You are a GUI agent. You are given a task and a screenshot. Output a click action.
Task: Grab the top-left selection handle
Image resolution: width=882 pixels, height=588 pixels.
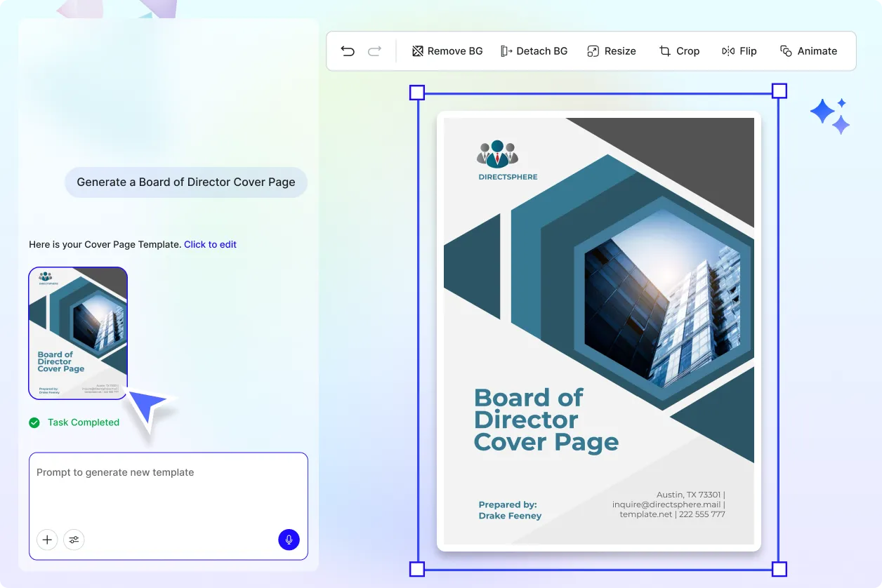(x=416, y=92)
